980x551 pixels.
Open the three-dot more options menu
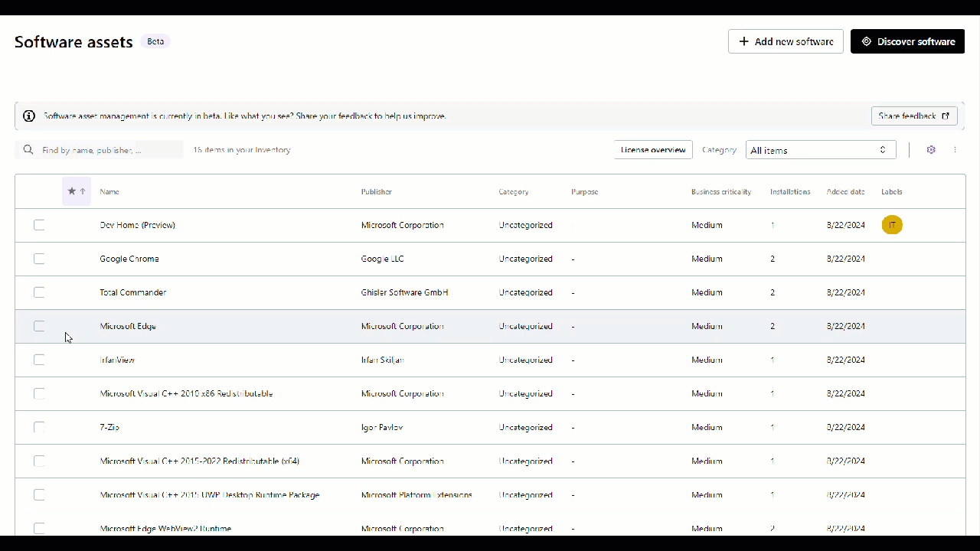pos(955,150)
